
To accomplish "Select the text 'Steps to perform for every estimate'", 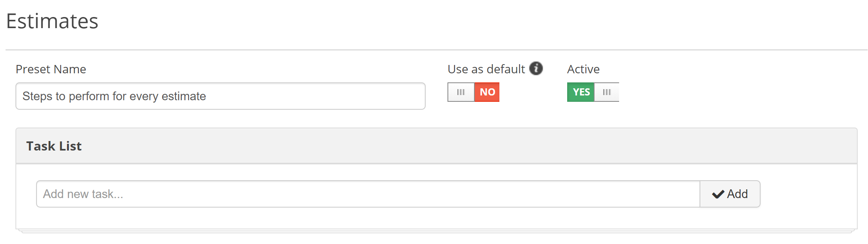I will 114,96.
